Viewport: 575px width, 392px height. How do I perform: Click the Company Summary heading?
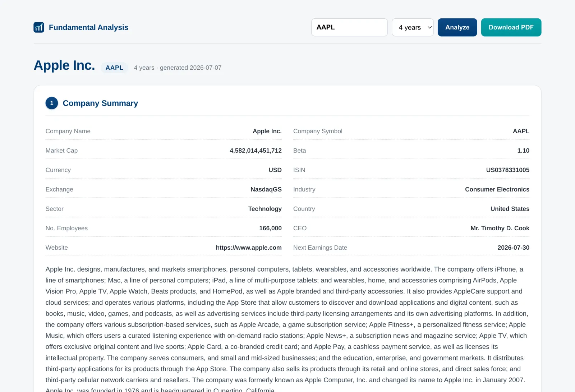(x=100, y=103)
